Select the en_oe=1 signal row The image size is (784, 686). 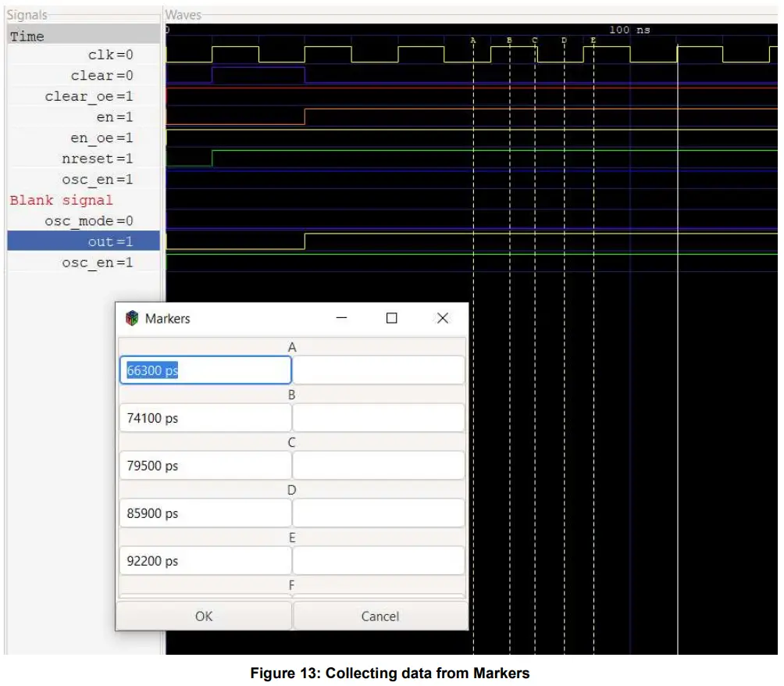(x=84, y=138)
